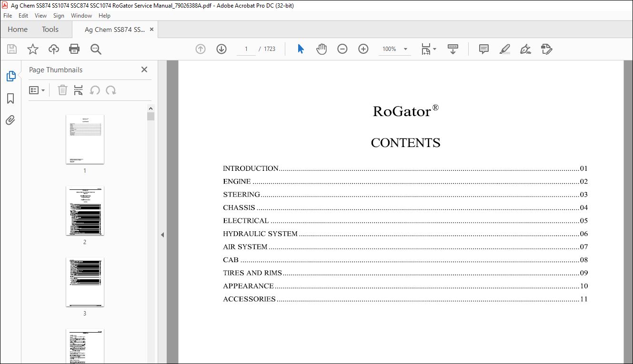Rotate page counterclockwise icon
This screenshot has height=364, width=633.
pyautogui.click(x=95, y=90)
